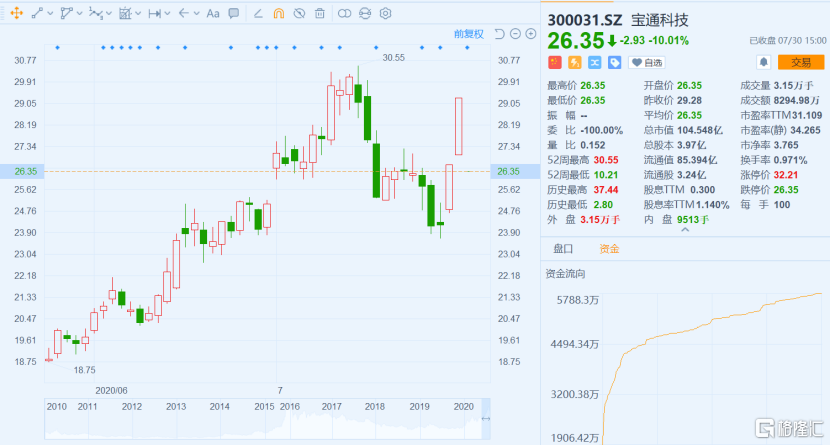Expand the polygon shape tool options
This screenshot has width=830, height=445.
79,13
